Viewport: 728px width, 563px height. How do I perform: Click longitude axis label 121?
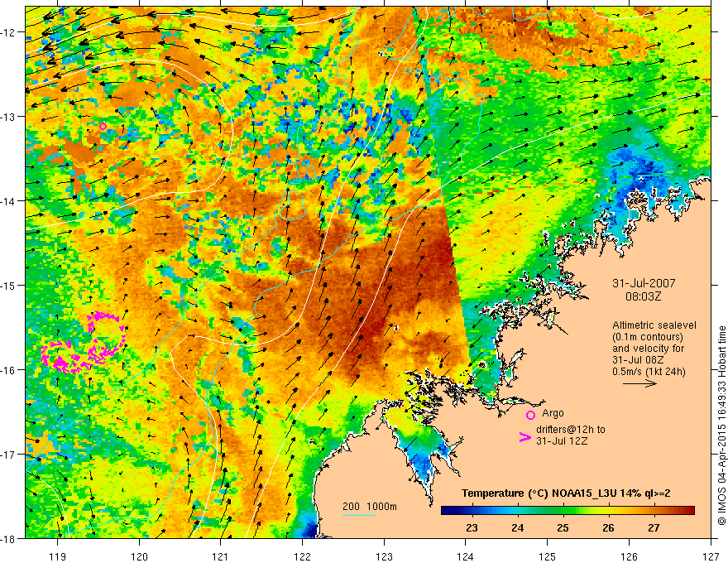(x=221, y=556)
